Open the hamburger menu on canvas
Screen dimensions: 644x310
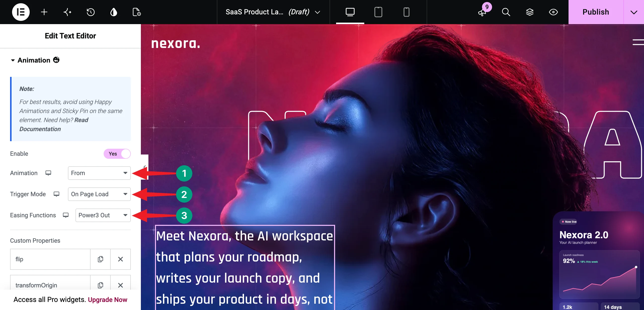tap(638, 42)
